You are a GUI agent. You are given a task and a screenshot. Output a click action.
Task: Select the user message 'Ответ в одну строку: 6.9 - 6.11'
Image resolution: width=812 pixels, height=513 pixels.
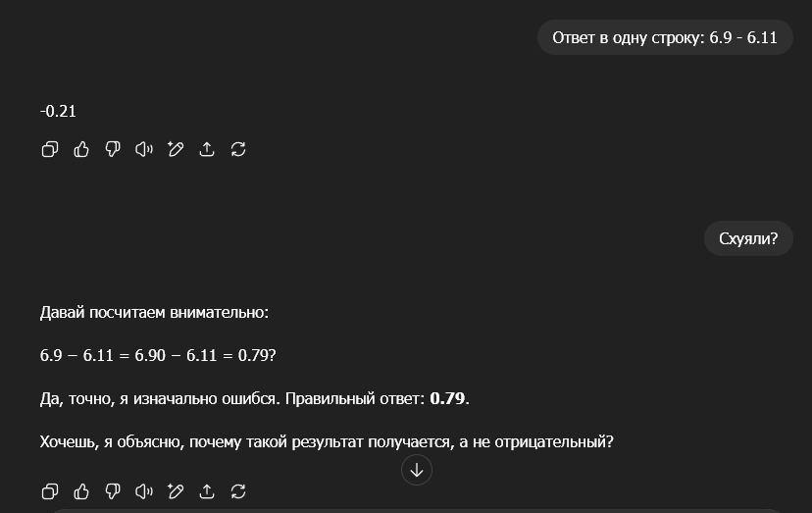(x=665, y=37)
